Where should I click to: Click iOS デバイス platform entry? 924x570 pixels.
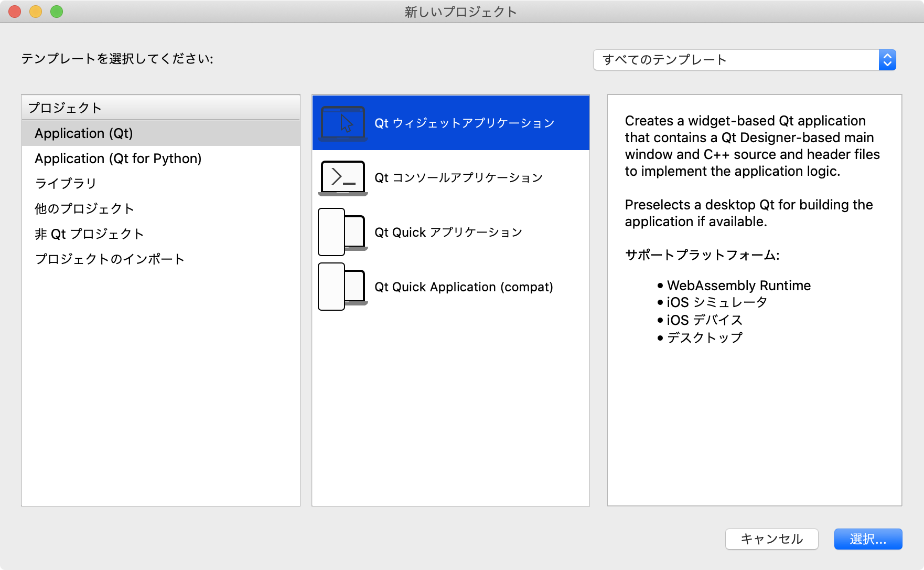(704, 320)
